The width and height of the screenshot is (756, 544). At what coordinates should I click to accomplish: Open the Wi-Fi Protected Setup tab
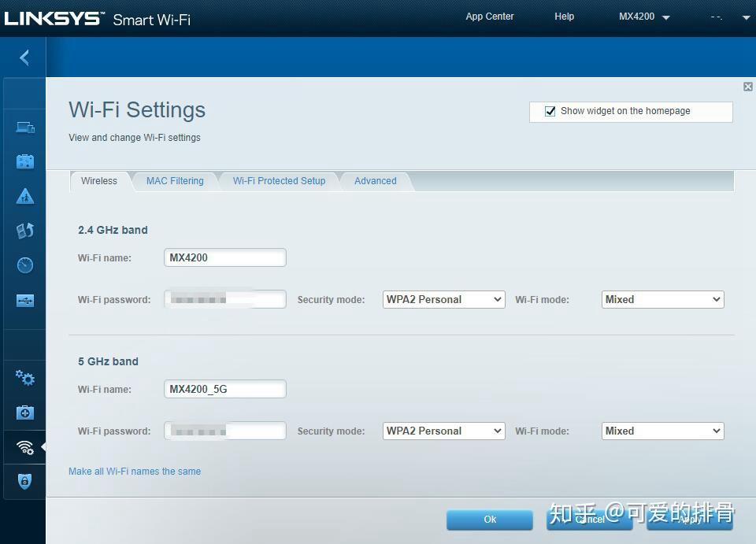[279, 181]
